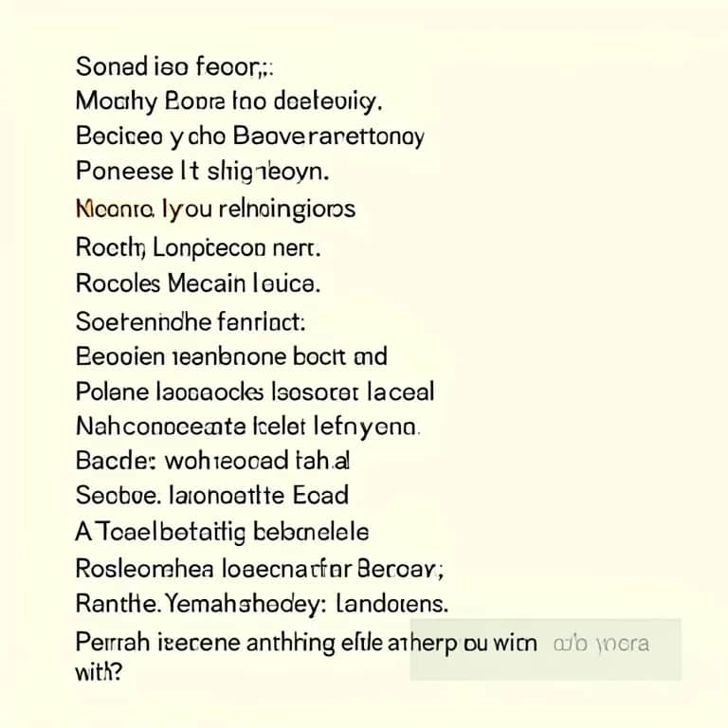This screenshot has width=728, height=728.
Task: Click the line starting with "Polene"
Action: click(254, 391)
